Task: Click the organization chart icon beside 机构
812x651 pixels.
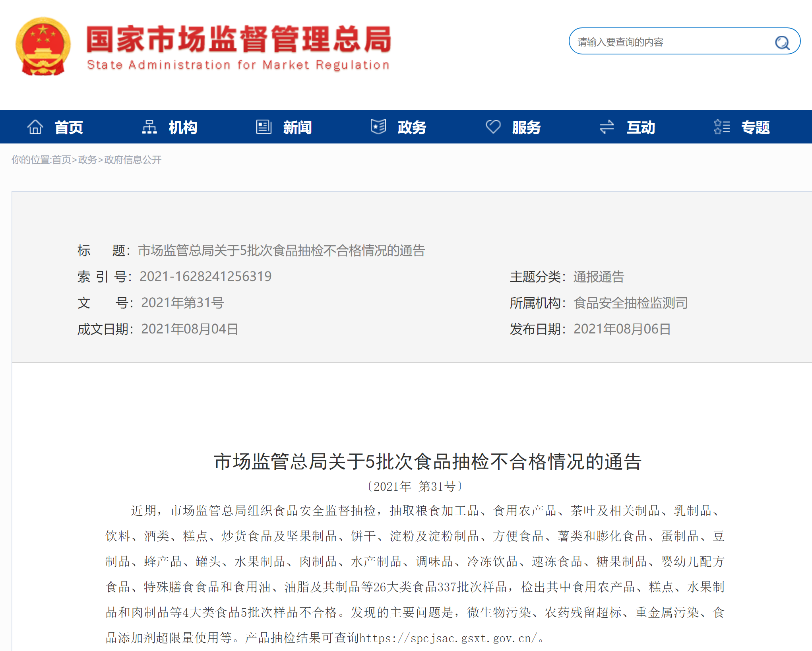Action: (x=149, y=127)
